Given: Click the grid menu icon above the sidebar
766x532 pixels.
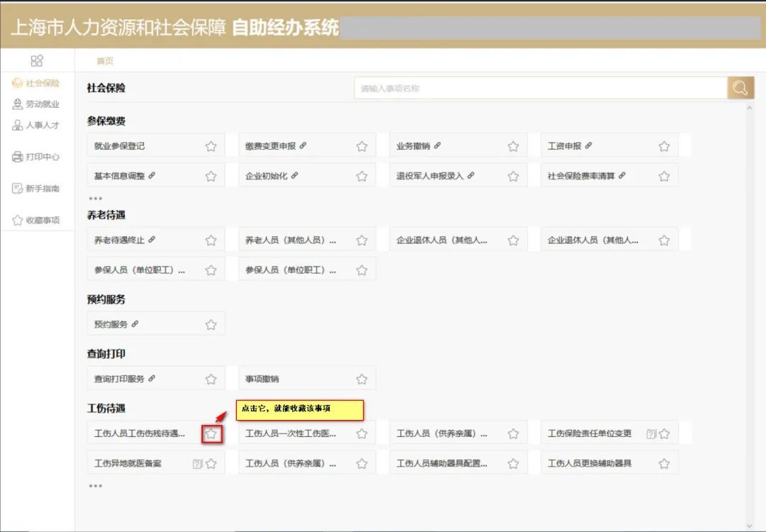Looking at the screenshot, I should coord(37,60).
